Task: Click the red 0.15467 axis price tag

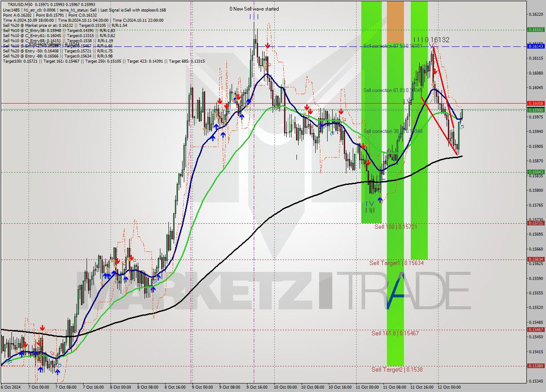Action: 536,329
